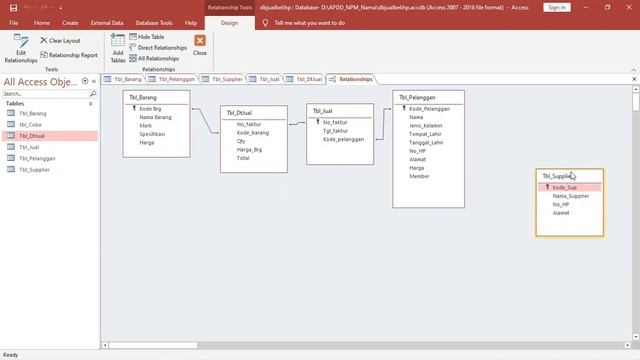Screen dimensions: 640x360
Task: Close the current document tab with X
Action: 634,79
